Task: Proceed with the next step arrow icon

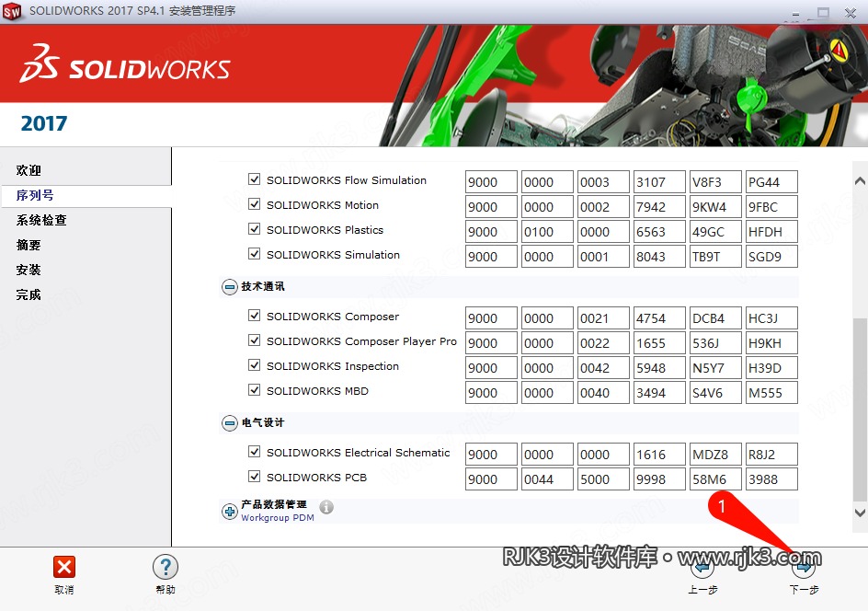Action: [x=804, y=567]
